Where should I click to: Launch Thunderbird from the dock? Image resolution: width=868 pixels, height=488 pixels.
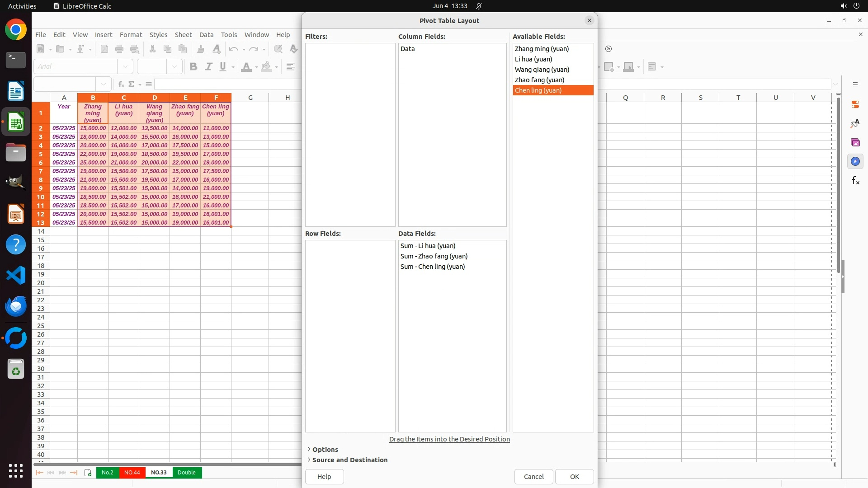[16, 306]
